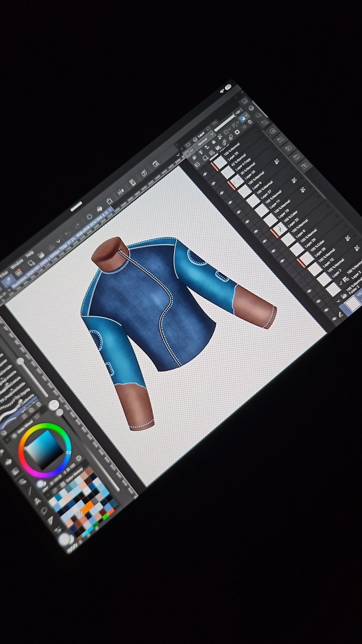Hide Layer 24 with eye icon

221,193
